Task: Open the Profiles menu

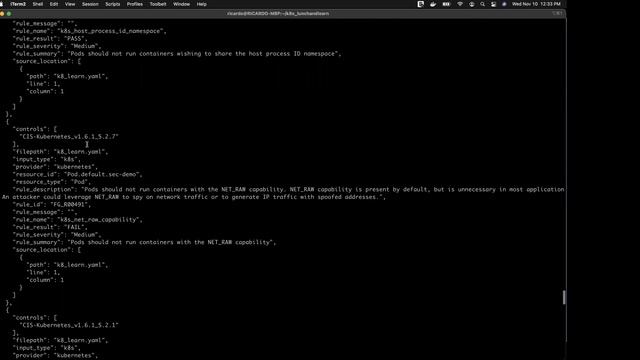Action: click(135, 4)
